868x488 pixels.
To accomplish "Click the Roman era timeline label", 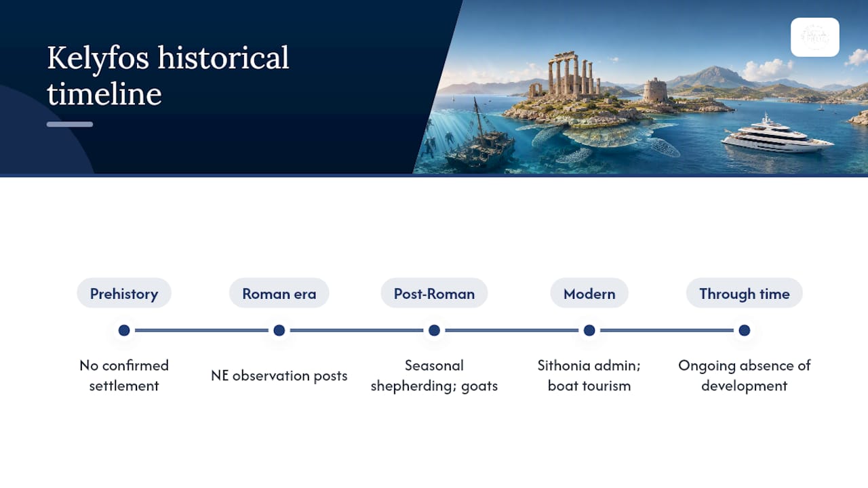I will [x=279, y=293].
